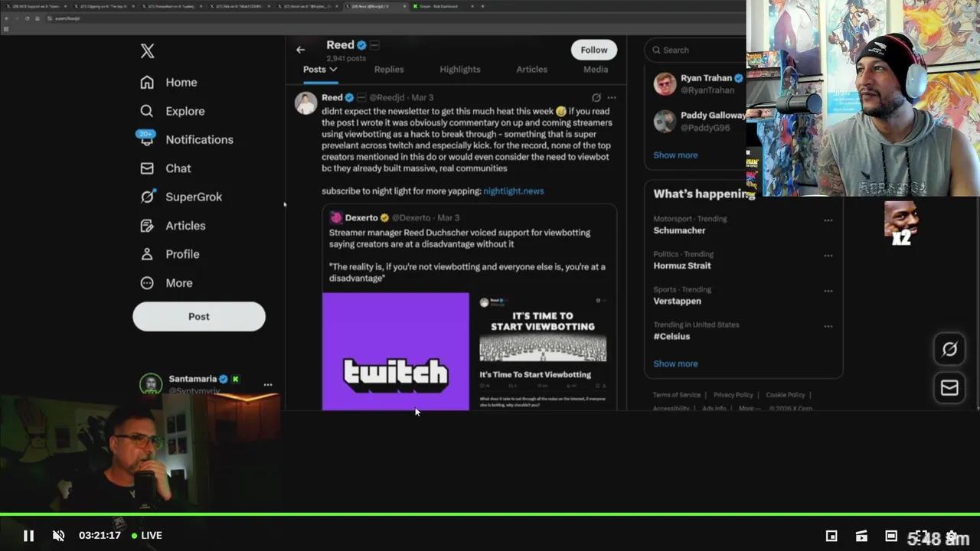
Task: Click the X logo in the sidebar
Action: pyautogui.click(x=148, y=51)
